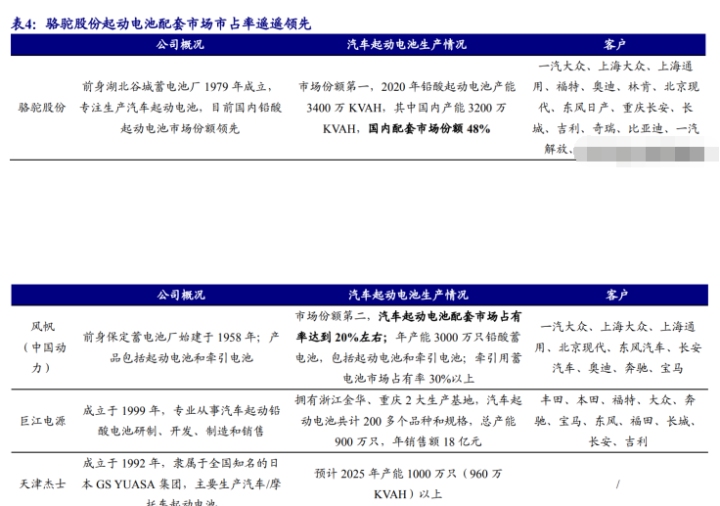The height and width of the screenshot is (506, 720).
Task: Click the text '本 GS YUASA 集团，主要生产汽车/摩'
Action: pos(181,484)
